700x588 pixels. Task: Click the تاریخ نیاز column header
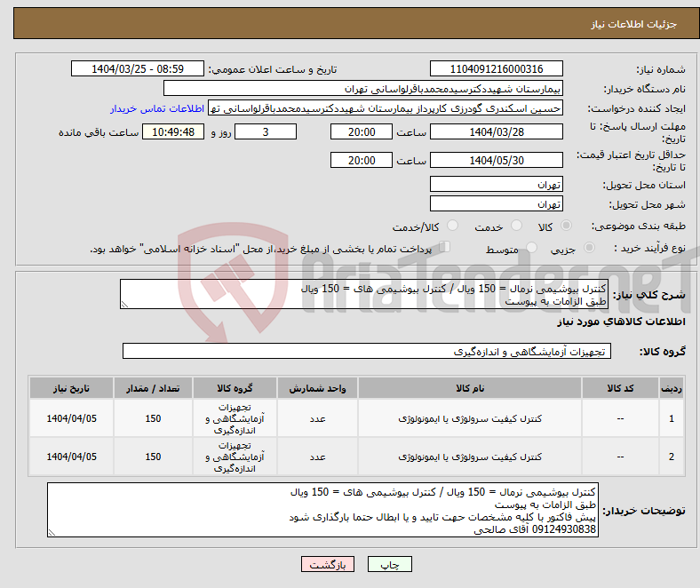[71, 388]
